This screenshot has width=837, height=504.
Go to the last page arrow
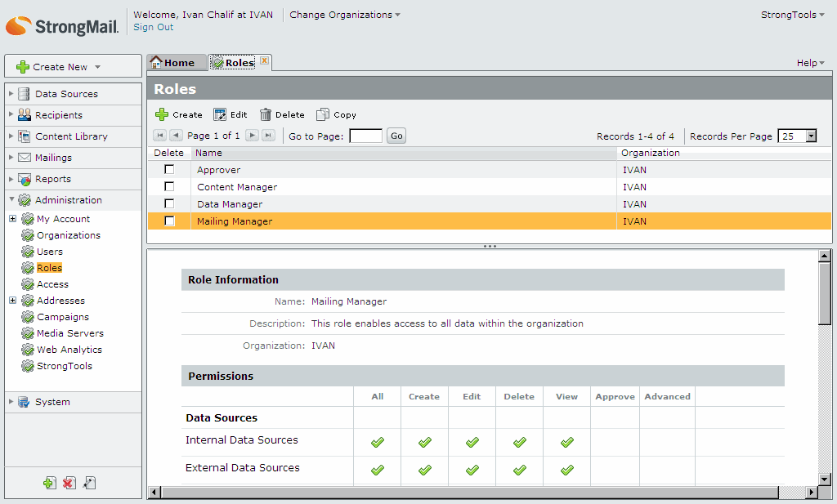point(268,136)
